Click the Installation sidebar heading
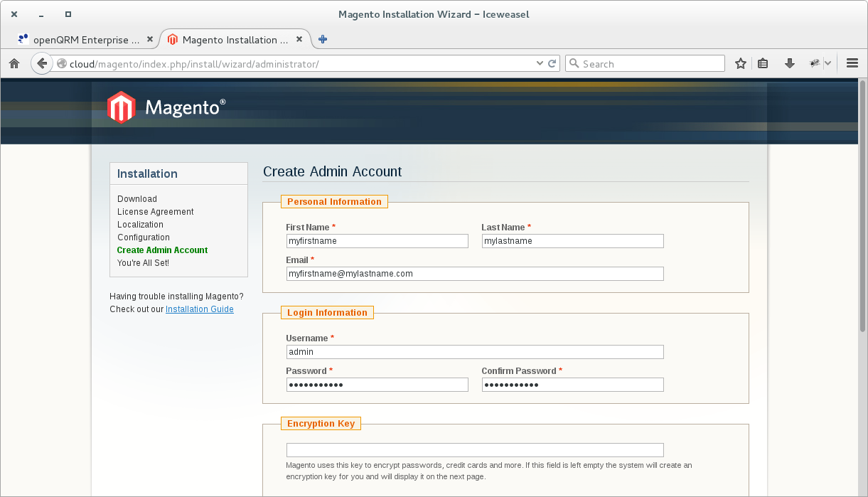This screenshot has height=497, width=868. pos(147,173)
